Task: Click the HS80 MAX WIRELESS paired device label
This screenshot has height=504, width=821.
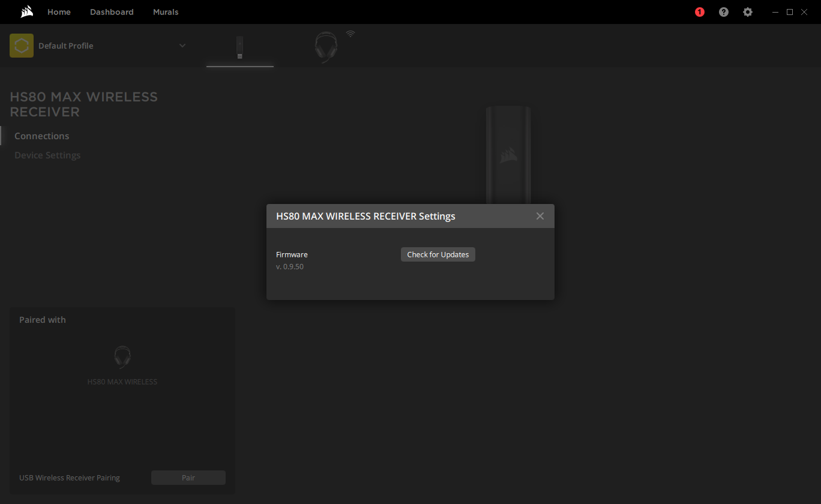Action: [x=122, y=382]
